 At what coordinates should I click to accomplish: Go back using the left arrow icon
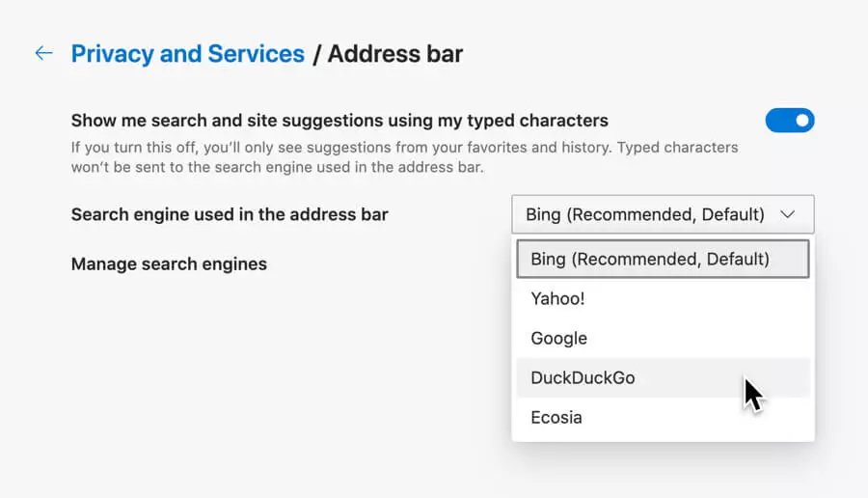(43, 53)
